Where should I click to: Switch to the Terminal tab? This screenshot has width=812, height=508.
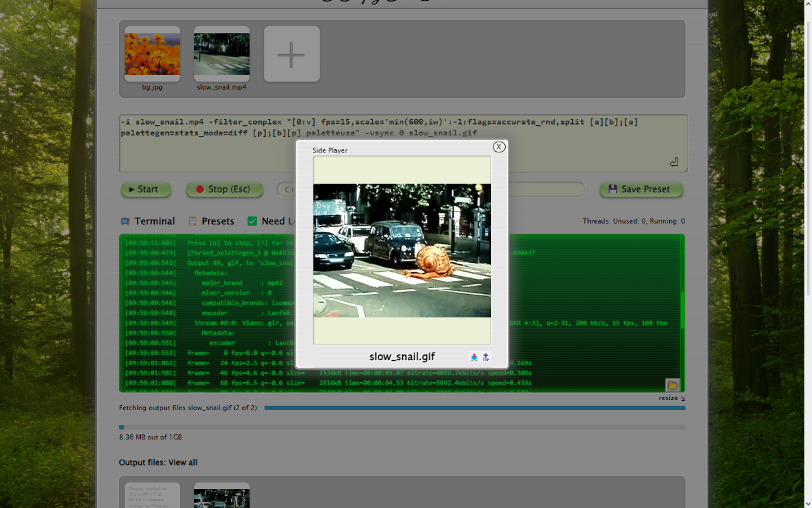[154, 221]
